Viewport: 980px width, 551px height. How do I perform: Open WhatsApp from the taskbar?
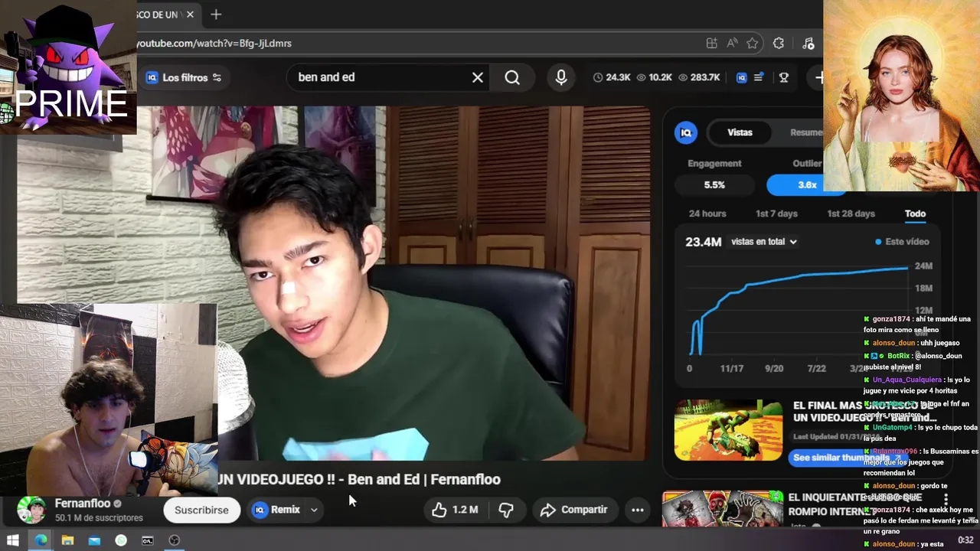coord(121,540)
